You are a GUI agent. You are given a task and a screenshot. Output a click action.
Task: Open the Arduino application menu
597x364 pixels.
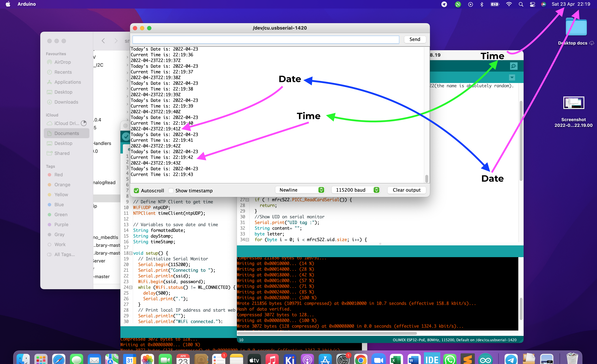pos(27,4)
